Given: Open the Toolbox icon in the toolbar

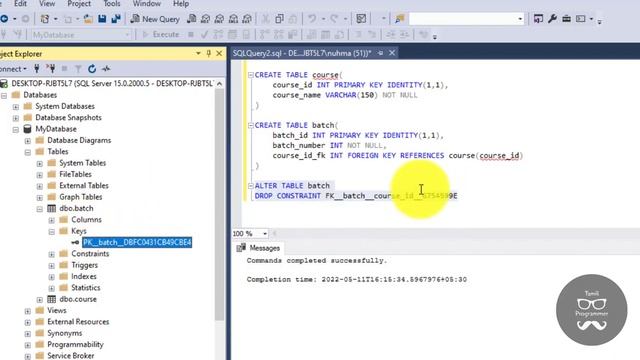Looking at the screenshot, I should pos(566,19).
